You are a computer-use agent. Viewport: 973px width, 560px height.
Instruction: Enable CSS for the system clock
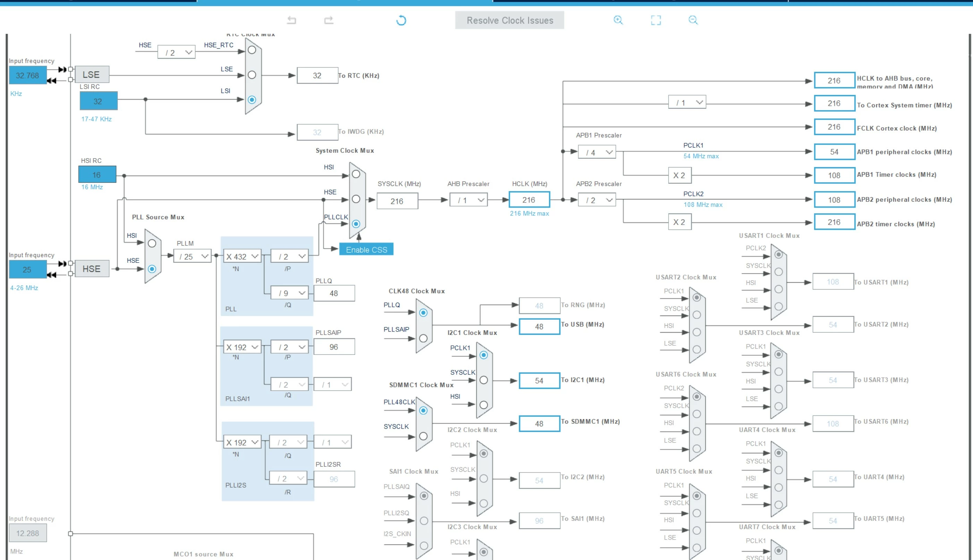pyautogui.click(x=366, y=250)
